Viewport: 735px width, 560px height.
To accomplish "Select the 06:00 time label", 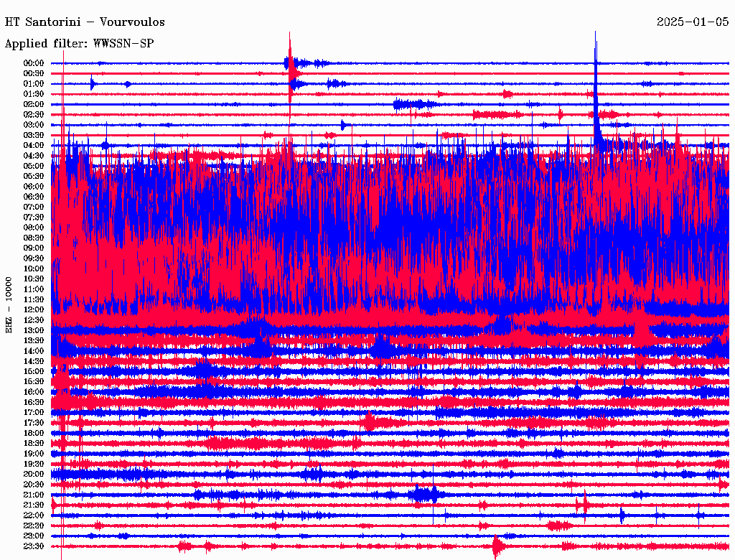I will tap(34, 187).
